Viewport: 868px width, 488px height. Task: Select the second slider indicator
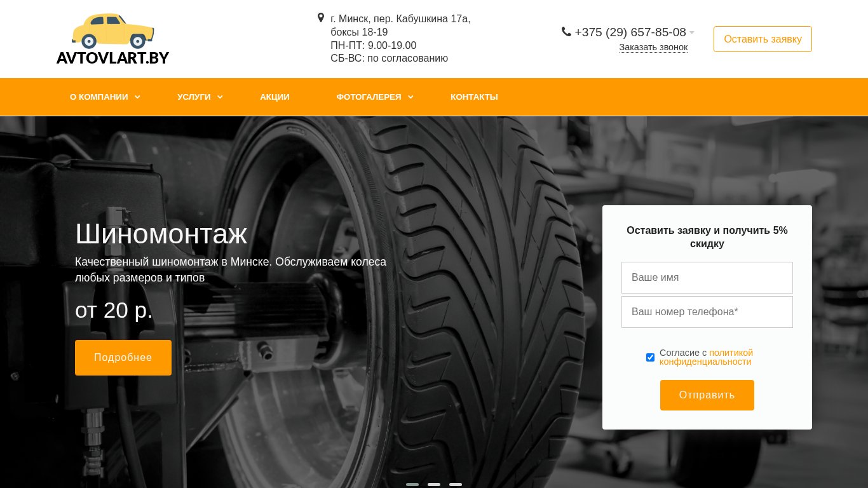pos(434,484)
